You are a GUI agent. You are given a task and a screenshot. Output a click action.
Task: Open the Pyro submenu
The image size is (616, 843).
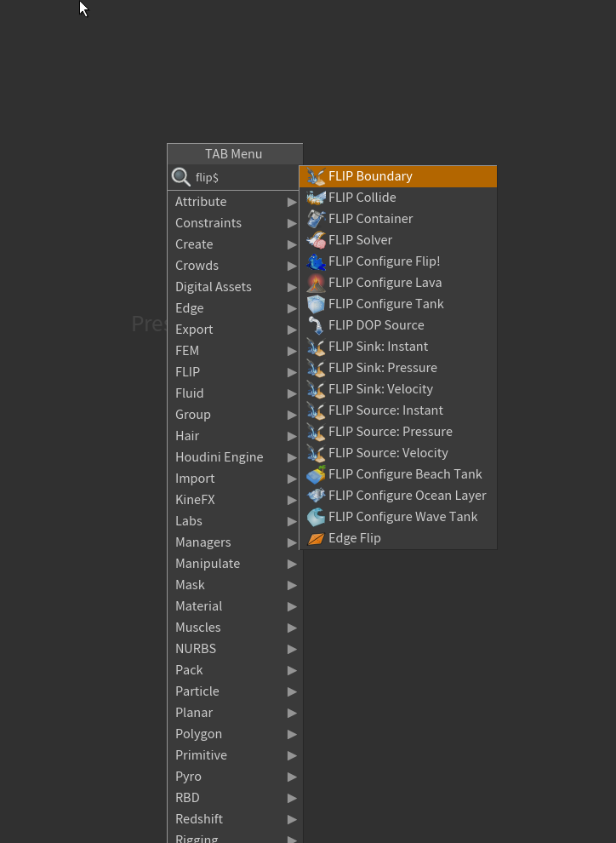pos(235,777)
